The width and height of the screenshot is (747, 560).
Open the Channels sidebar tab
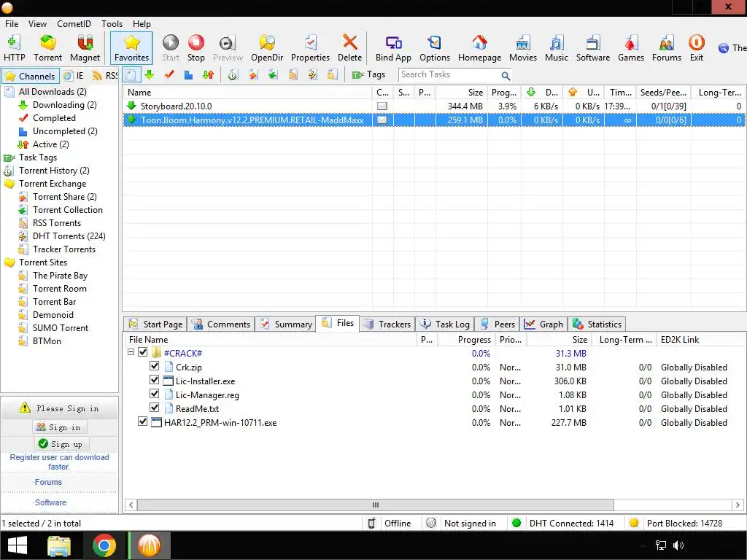[x=31, y=76]
